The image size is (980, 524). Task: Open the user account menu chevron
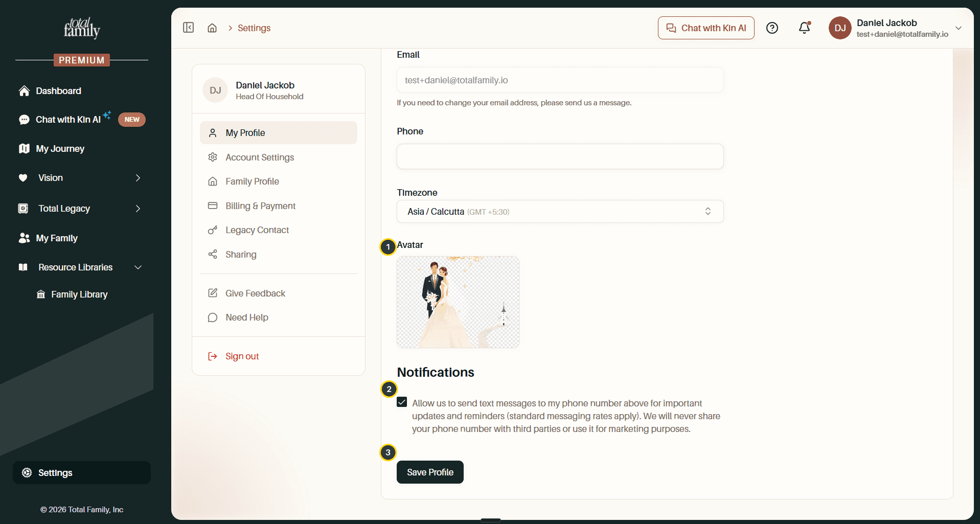click(959, 28)
